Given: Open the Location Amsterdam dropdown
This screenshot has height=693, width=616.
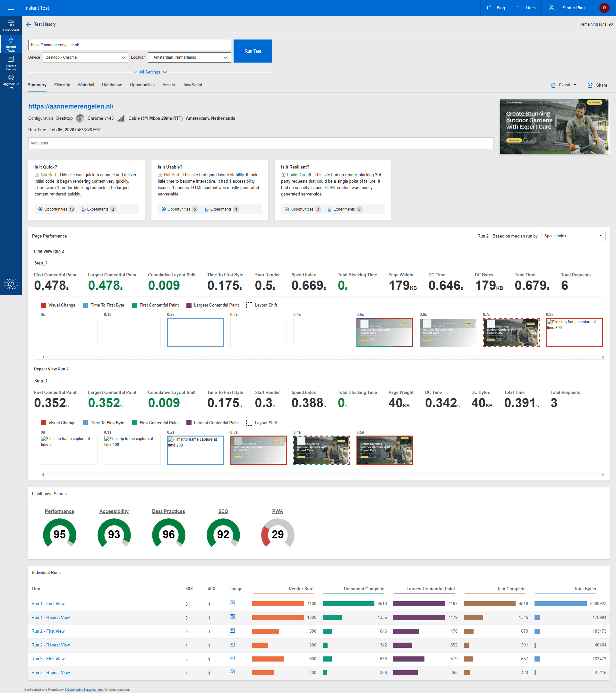Looking at the screenshot, I should [x=189, y=57].
